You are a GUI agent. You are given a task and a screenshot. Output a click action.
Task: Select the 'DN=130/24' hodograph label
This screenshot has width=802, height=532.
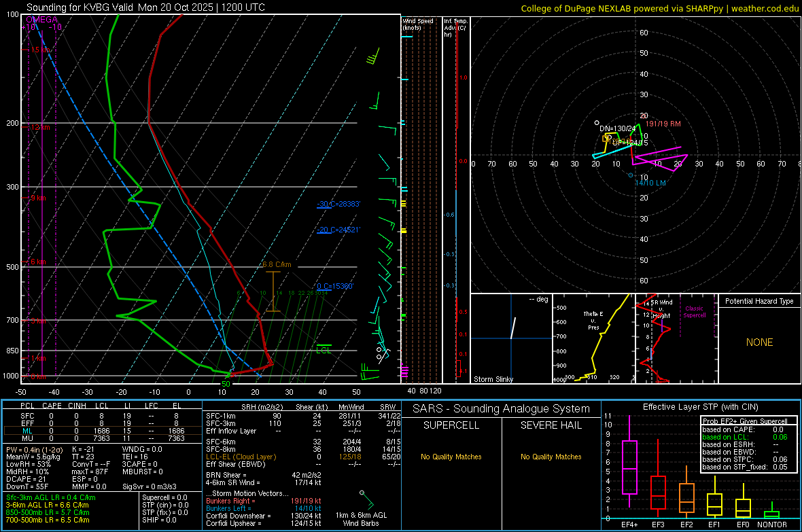(x=617, y=128)
